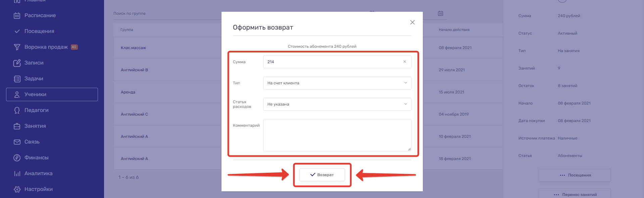Go to the Посещения menu section
This screenshot has height=198, width=644.
[x=39, y=31]
